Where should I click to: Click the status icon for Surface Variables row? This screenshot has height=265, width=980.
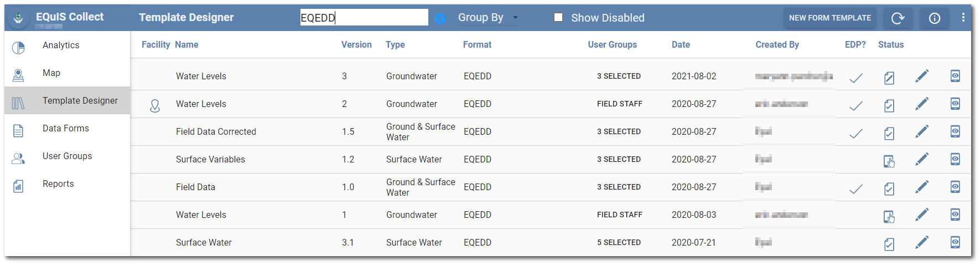pyautogui.click(x=889, y=161)
